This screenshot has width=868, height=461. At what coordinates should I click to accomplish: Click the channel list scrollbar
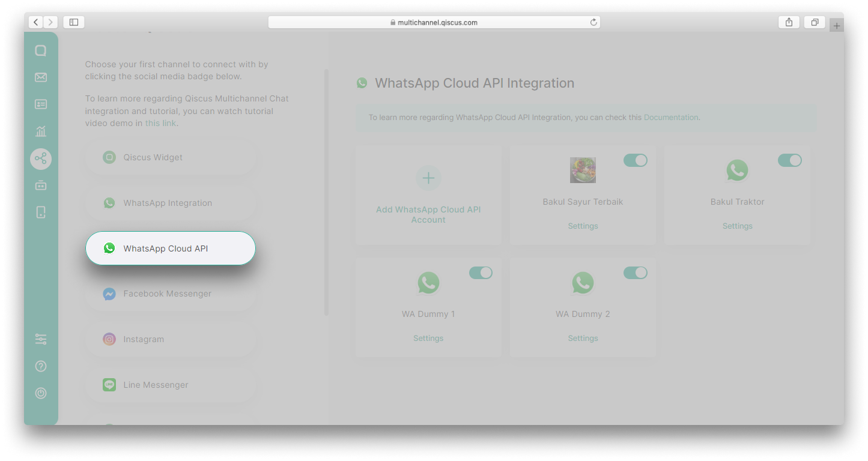(327, 192)
